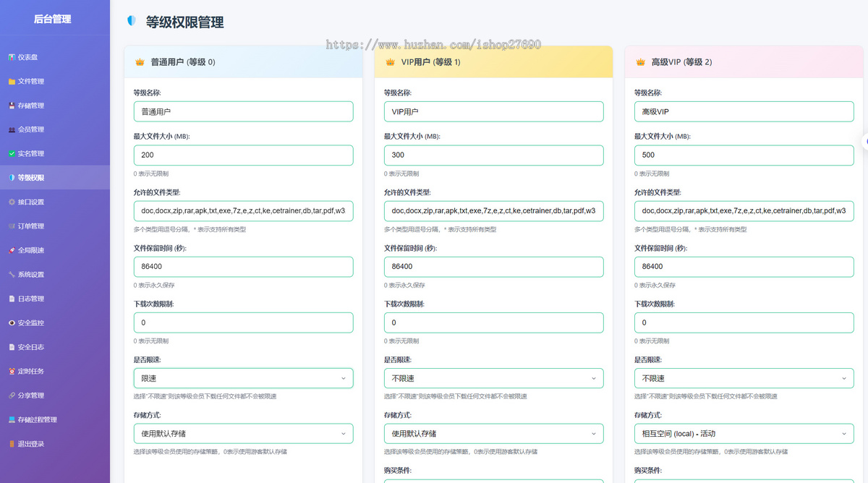The image size is (868, 483).
Task: Select 存储管理 sidebar link
Action: pyautogui.click(x=55, y=106)
